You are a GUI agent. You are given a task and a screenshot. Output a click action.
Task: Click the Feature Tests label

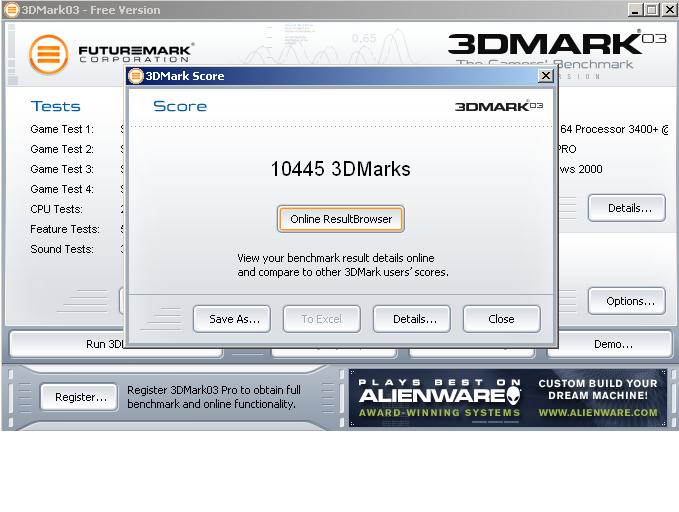(65, 229)
